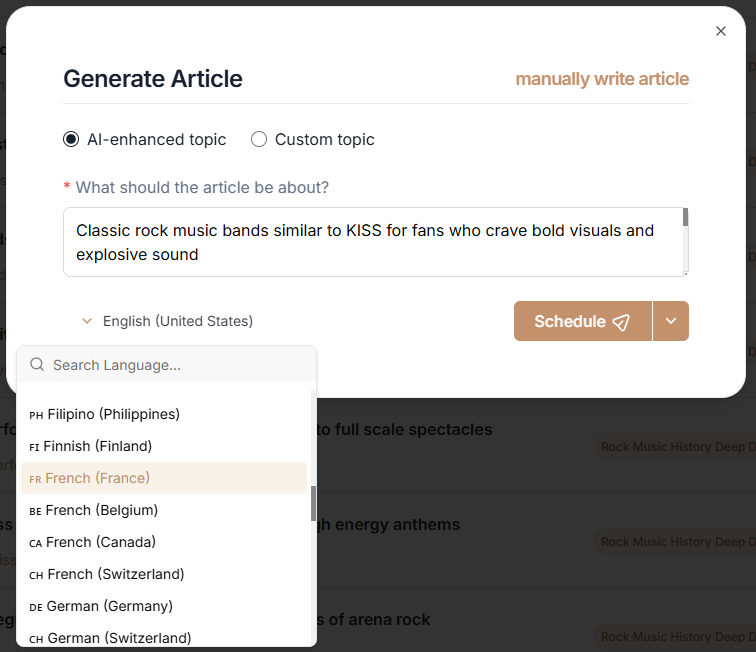The image size is (756, 652).
Task: Click the language list scrollbar thumb
Action: tap(313, 503)
